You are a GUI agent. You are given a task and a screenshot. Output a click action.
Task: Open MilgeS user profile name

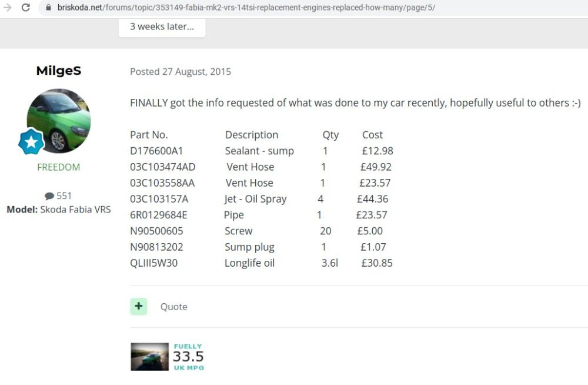pos(58,71)
